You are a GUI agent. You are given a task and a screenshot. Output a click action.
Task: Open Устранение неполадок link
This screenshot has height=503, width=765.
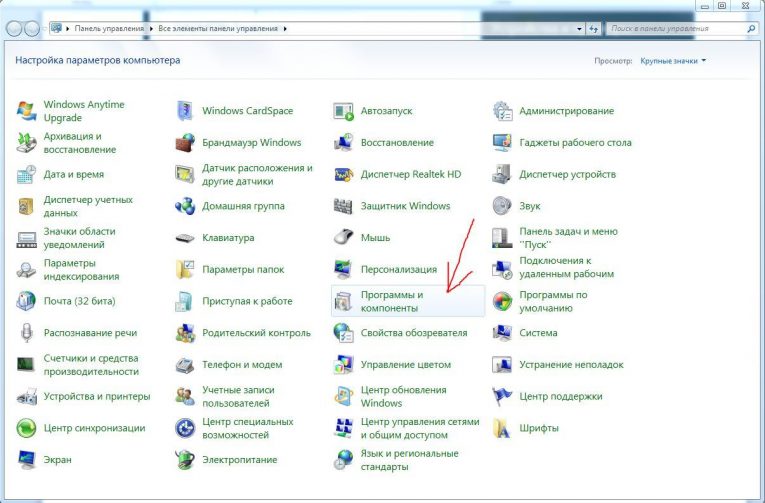point(571,365)
